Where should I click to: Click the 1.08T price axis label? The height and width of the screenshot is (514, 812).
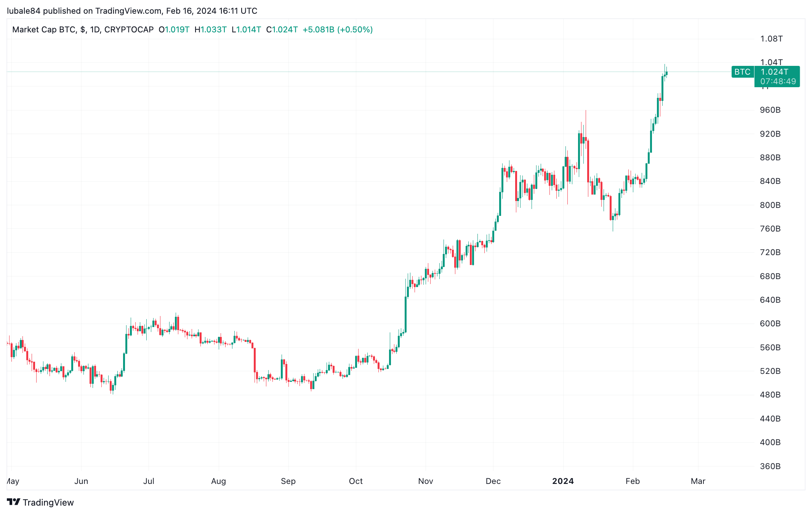772,38
